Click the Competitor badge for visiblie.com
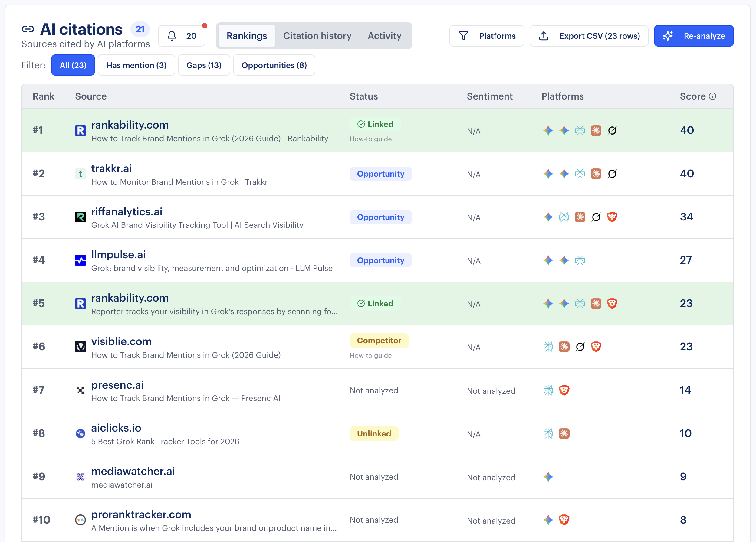Screen dimensions: 756x542 pyautogui.click(x=379, y=341)
